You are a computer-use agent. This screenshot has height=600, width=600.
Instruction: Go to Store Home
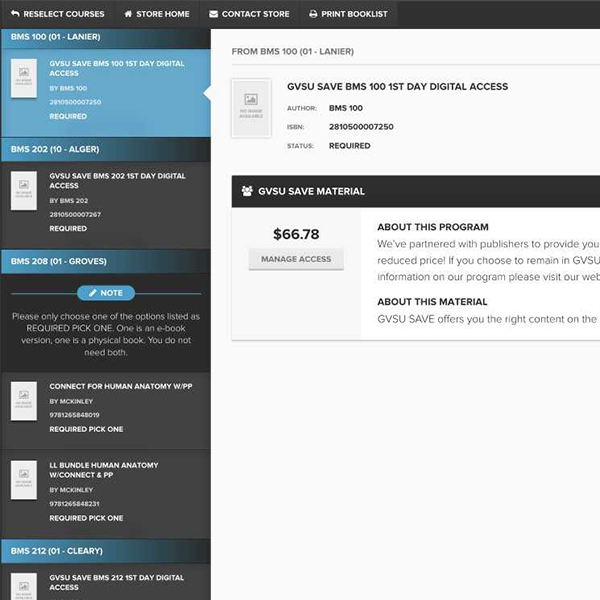[x=157, y=14]
